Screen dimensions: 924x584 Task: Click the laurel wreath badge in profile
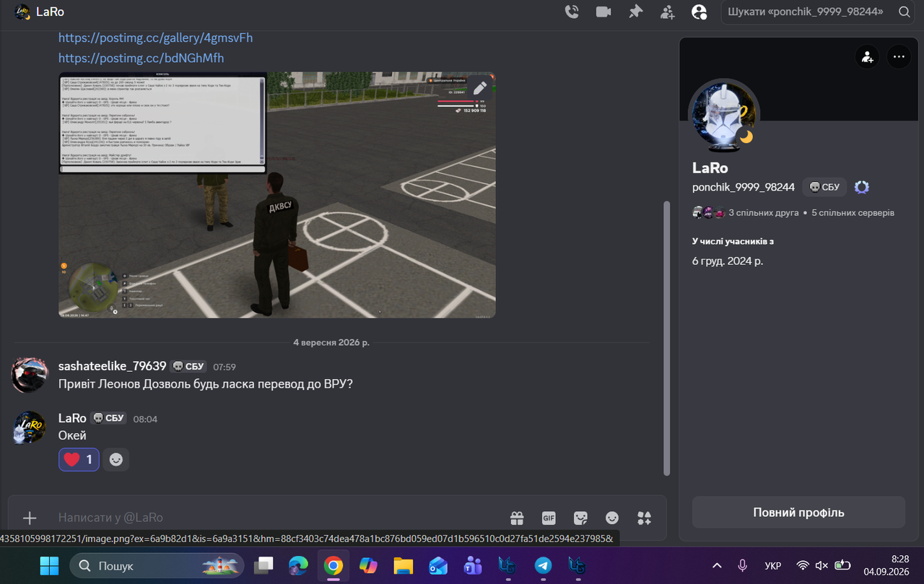pos(862,187)
